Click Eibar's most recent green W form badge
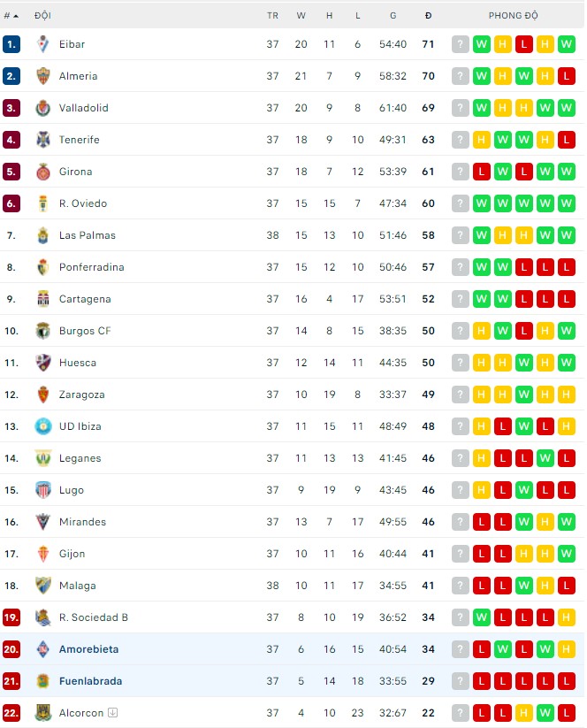Viewport: 587px width, 728px height. click(567, 44)
